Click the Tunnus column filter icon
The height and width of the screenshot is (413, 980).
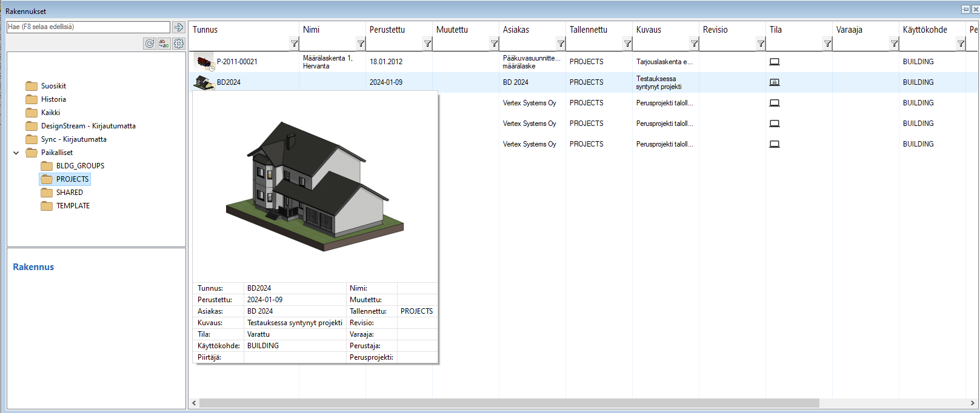point(294,44)
